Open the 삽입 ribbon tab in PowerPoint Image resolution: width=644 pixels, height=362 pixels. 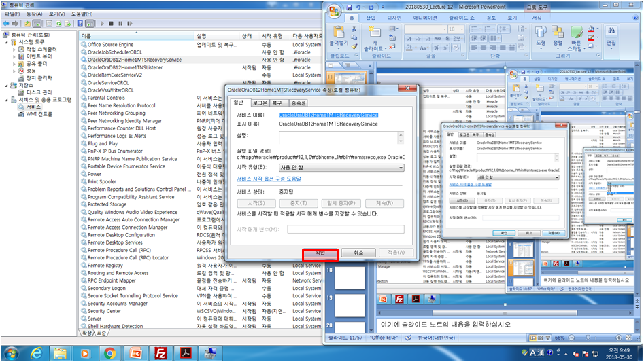tap(371, 18)
